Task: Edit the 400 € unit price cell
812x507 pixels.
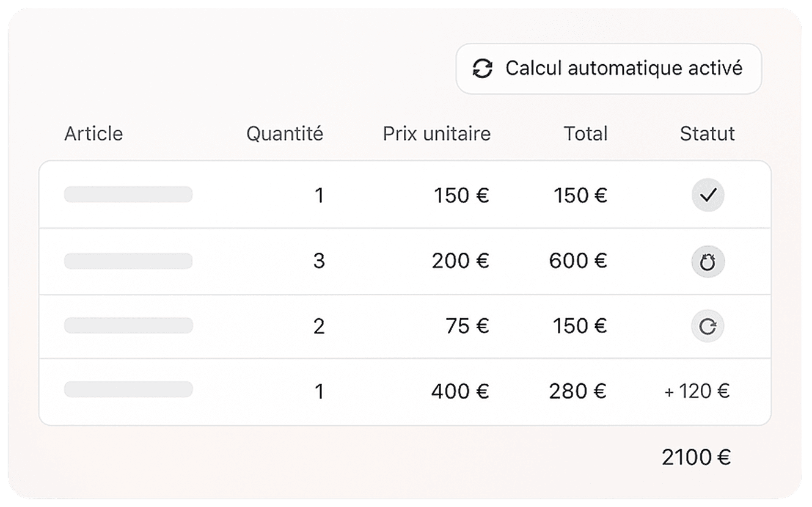Action: pos(460,391)
